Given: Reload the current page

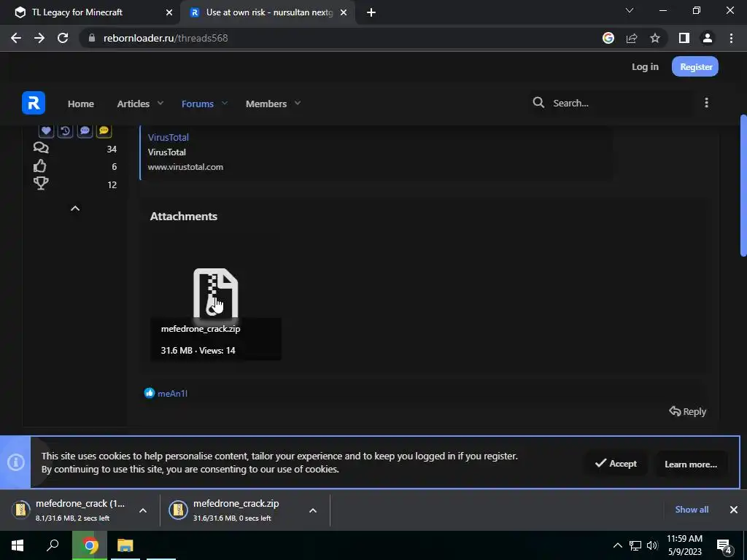Looking at the screenshot, I should point(63,38).
